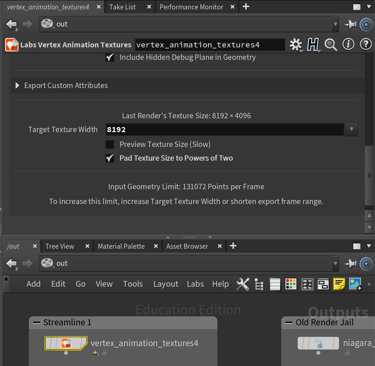Toggle follow-selection circle in the parameter pane

click(x=366, y=24)
